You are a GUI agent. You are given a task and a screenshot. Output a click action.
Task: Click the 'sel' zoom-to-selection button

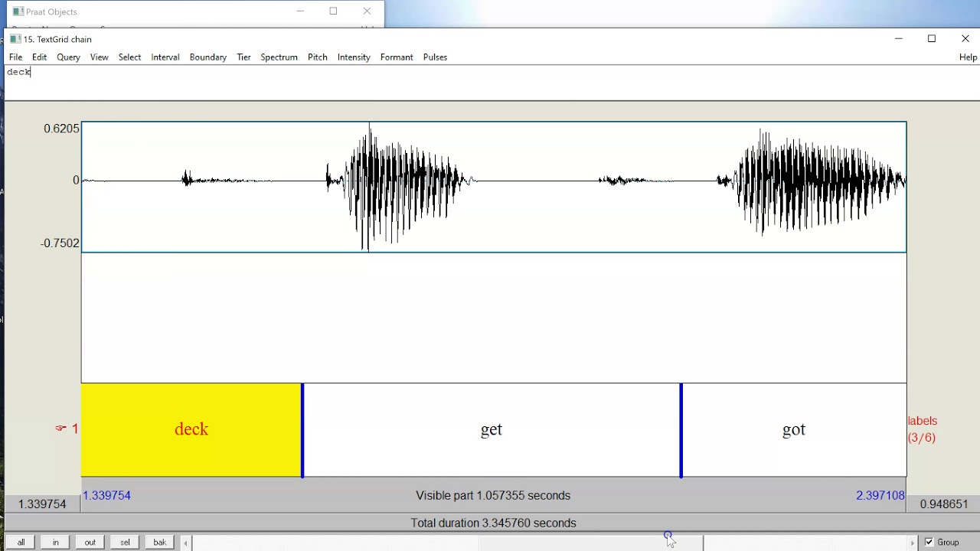coord(125,542)
